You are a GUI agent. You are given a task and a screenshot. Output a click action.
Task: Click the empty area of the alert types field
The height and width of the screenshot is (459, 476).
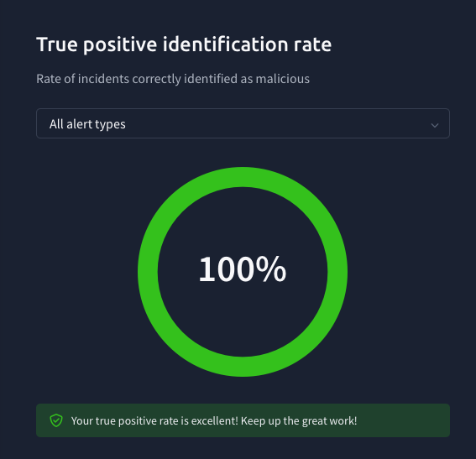(x=273, y=123)
